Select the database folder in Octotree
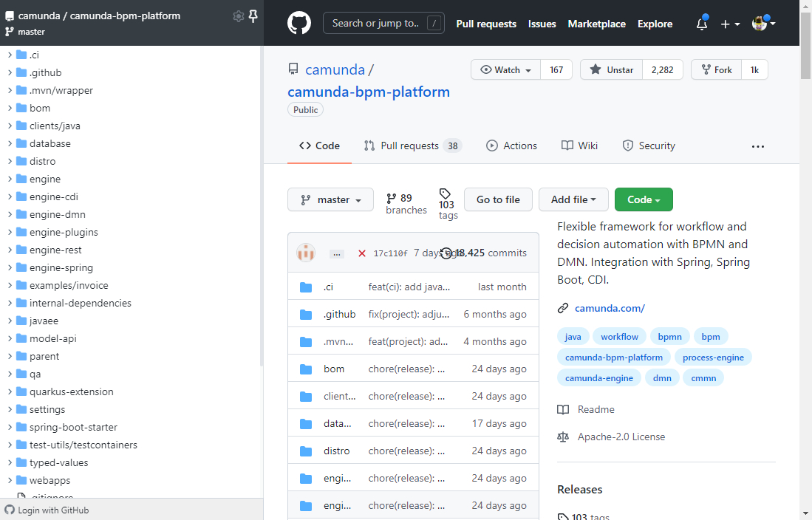 (50, 143)
